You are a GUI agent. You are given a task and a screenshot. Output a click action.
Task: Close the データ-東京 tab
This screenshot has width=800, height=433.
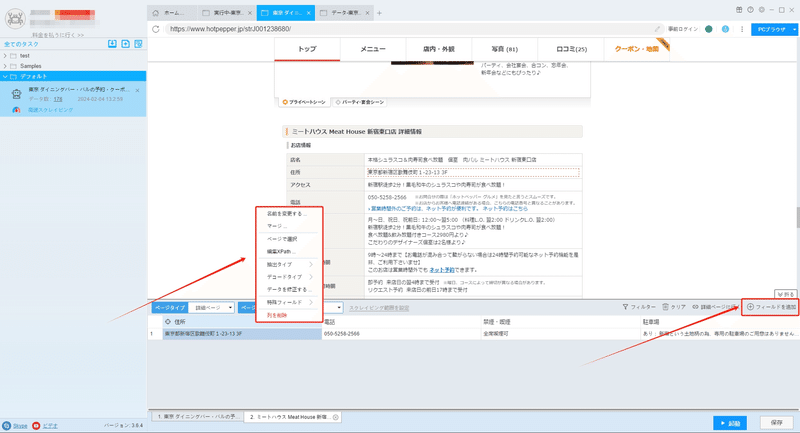point(367,13)
